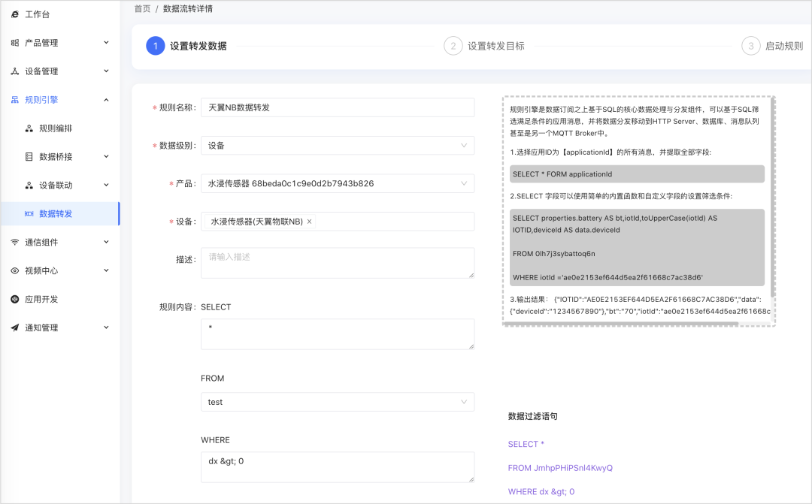The width and height of the screenshot is (812, 504).
Task: Open the 应用开发 menu item
Action: [60, 299]
